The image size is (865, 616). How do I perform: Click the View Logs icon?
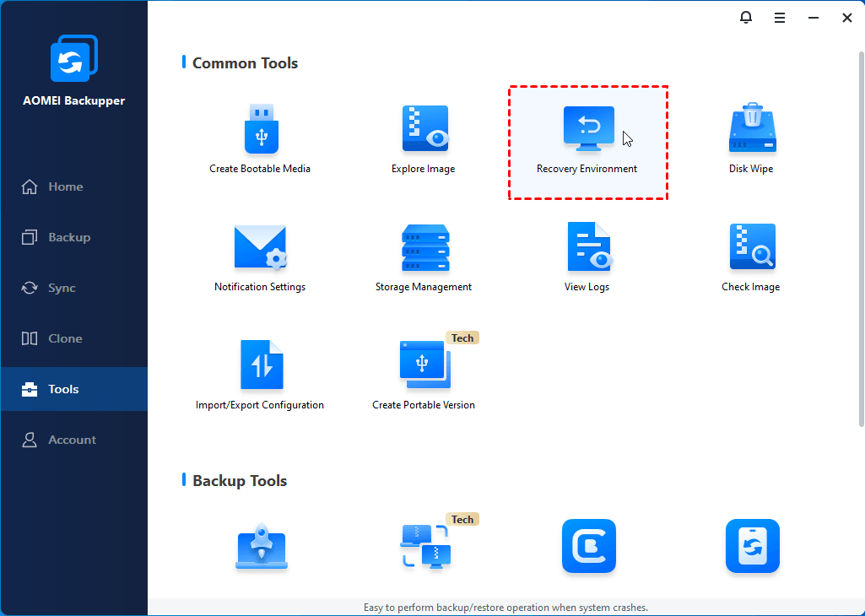point(587,247)
